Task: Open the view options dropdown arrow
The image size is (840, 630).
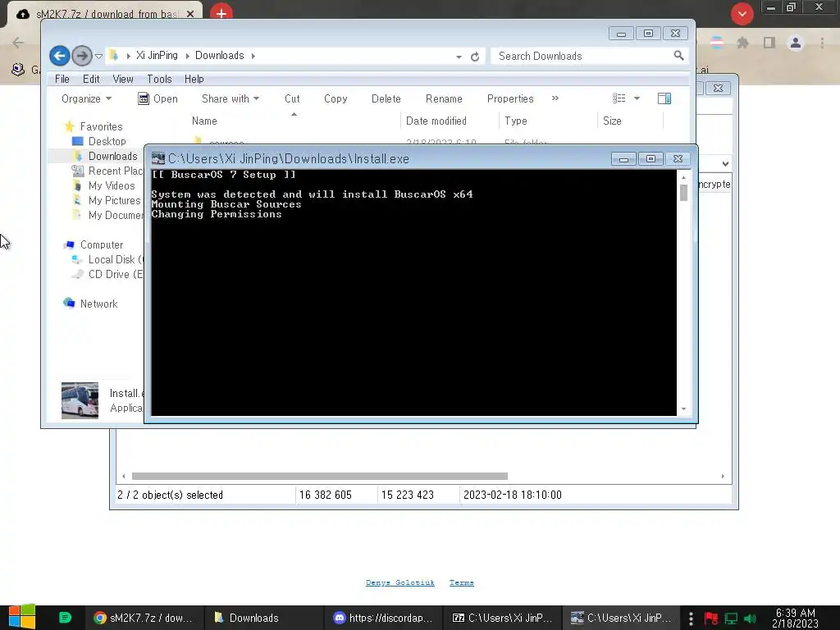Action: (x=637, y=98)
